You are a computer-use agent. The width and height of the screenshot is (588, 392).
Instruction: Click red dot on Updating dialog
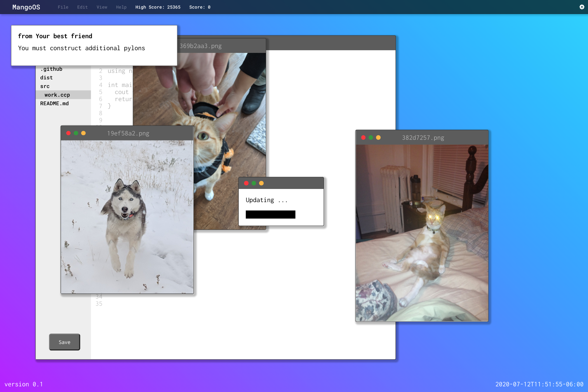click(x=246, y=183)
